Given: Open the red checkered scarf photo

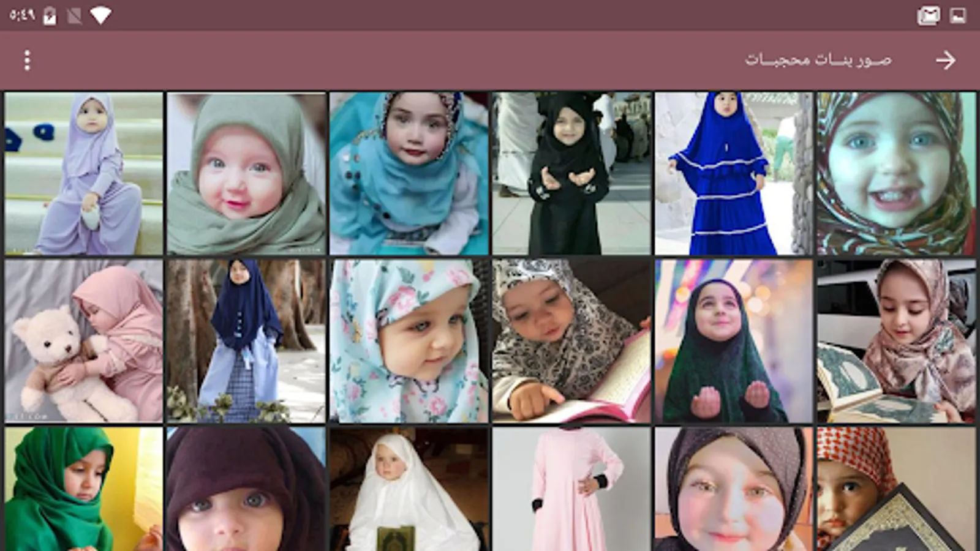Looking at the screenshot, I should click(x=896, y=489).
